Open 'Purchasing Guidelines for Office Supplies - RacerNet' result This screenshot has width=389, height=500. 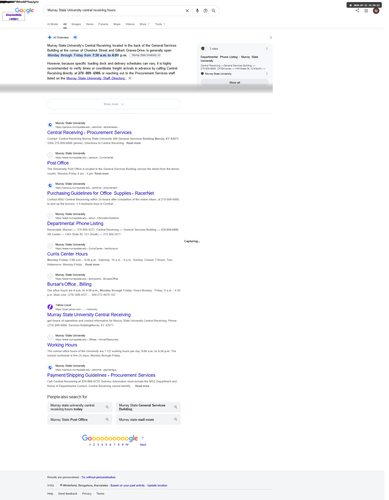[100, 193]
